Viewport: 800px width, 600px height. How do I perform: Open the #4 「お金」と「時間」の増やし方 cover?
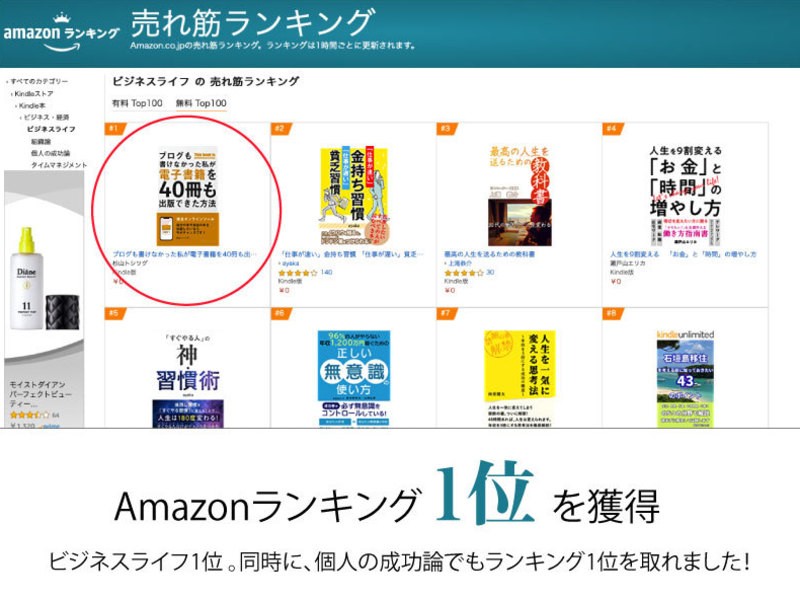click(685, 195)
